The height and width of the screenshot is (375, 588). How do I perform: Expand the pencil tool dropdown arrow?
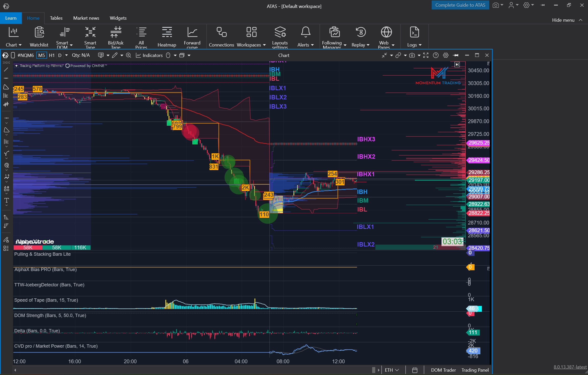pyautogui.click(x=122, y=55)
